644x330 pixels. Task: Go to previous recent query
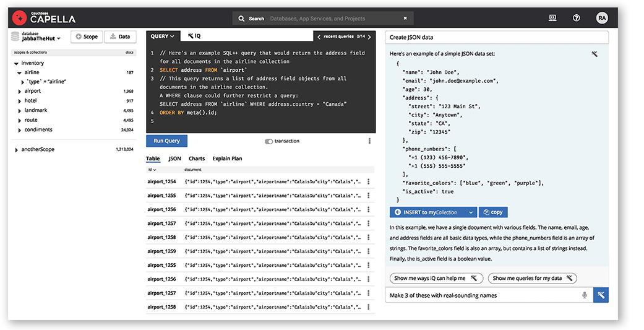click(x=319, y=37)
